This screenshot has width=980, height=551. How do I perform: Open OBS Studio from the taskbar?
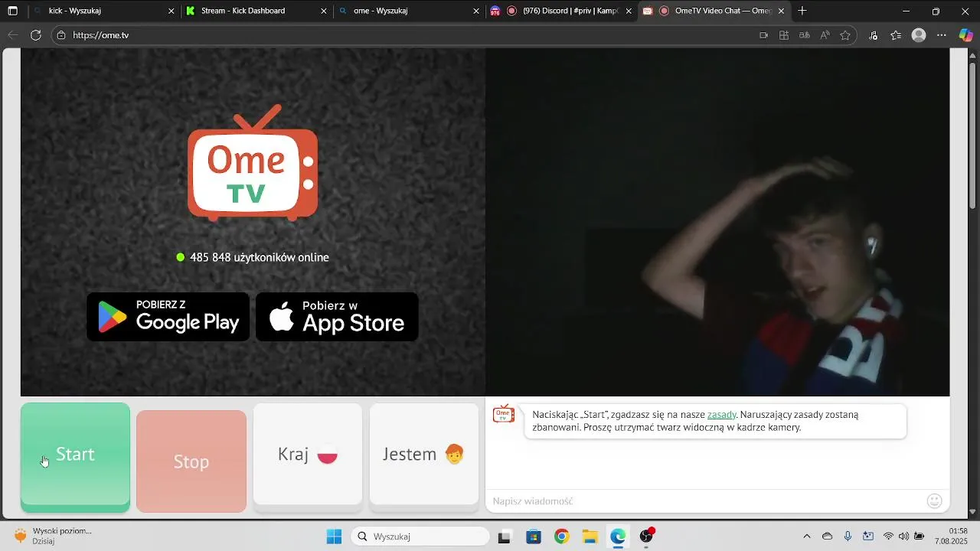pyautogui.click(x=647, y=536)
